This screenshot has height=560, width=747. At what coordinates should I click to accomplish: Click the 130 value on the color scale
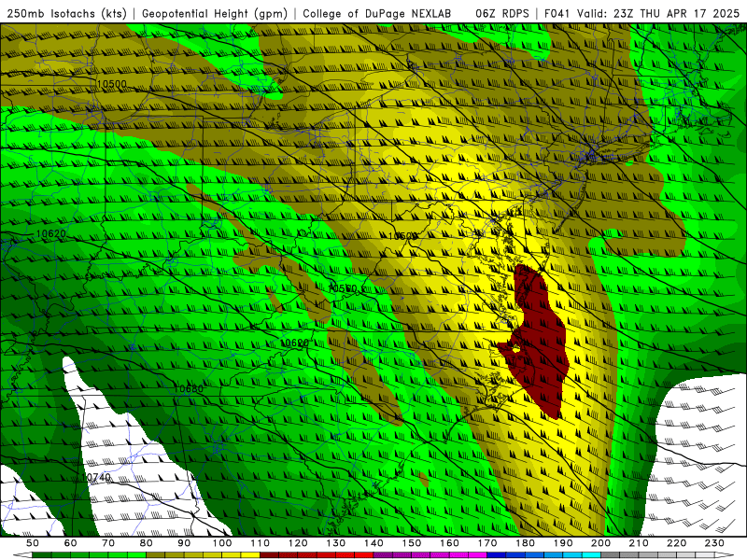click(335, 543)
